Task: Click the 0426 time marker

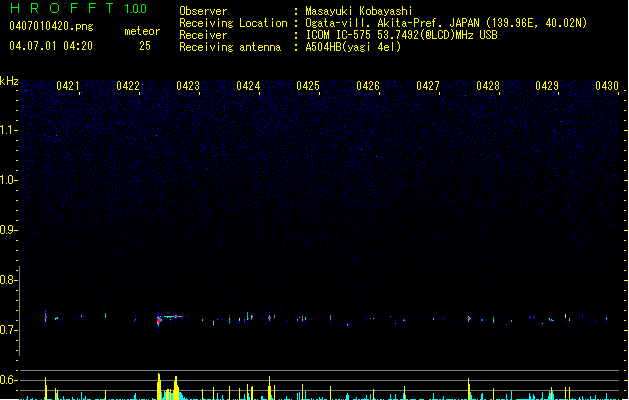Action: click(368, 86)
